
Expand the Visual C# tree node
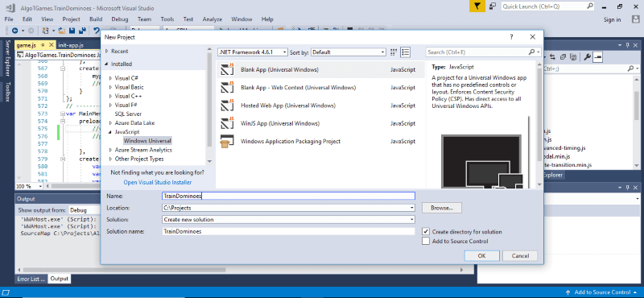110,77
